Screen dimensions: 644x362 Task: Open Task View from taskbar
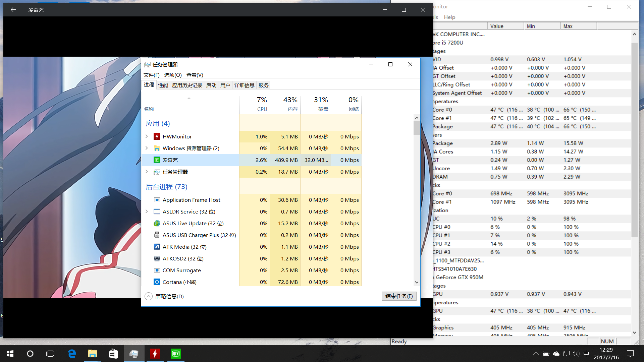pos(50,354)
